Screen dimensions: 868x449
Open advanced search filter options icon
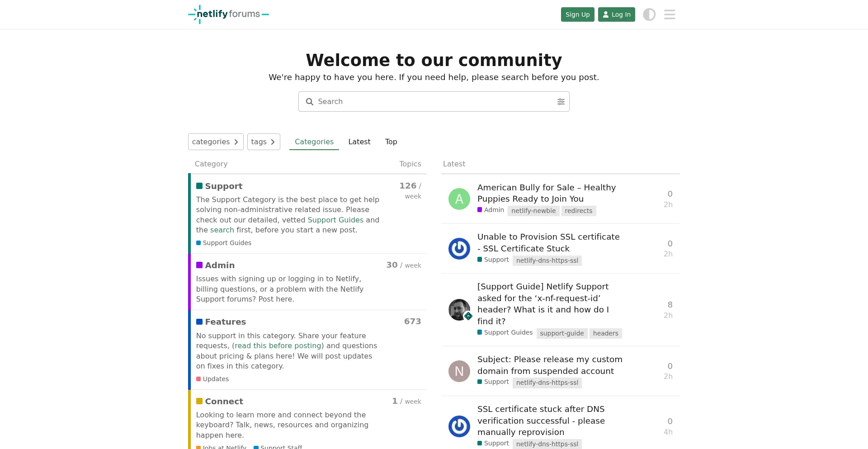561,102
